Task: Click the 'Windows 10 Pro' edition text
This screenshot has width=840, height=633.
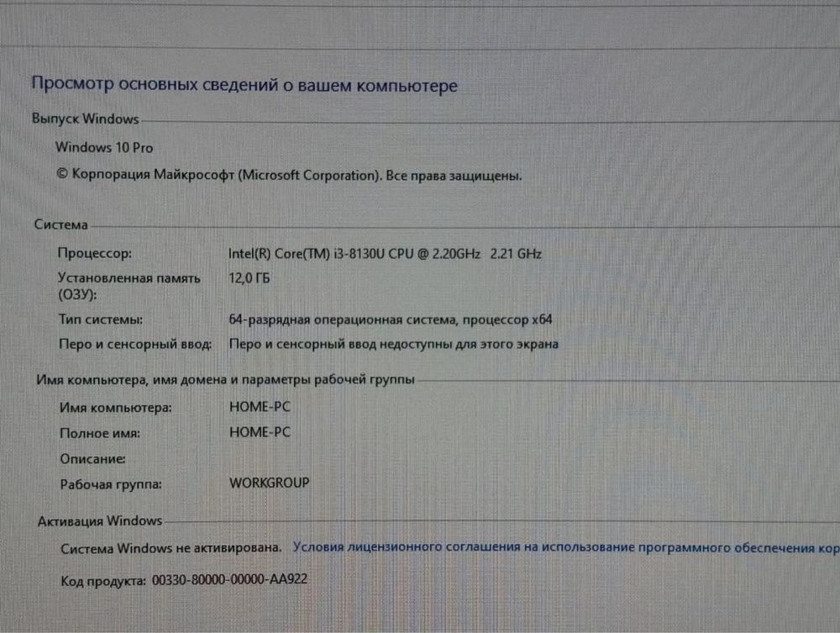Action: (104, 147)
